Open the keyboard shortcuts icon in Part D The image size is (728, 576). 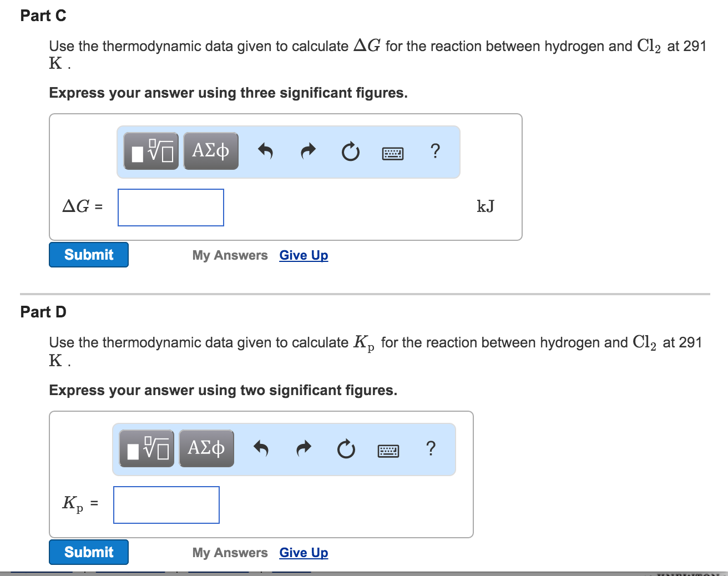pos(388,450)
